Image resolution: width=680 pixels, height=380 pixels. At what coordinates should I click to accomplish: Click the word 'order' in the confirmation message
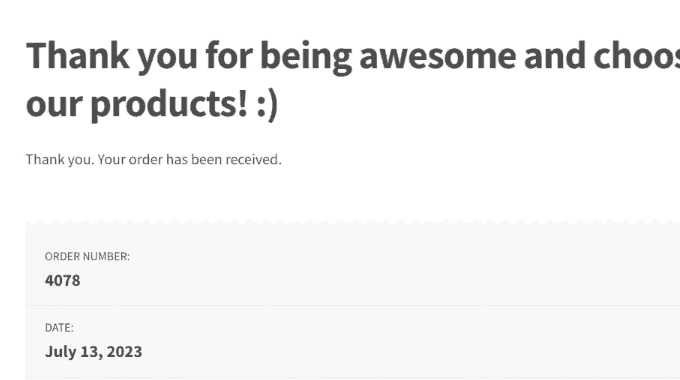tap(146, 160)
